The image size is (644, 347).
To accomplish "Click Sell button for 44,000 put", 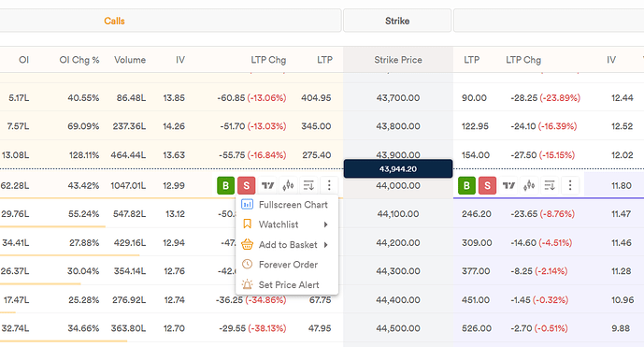I will pos(488,185).
